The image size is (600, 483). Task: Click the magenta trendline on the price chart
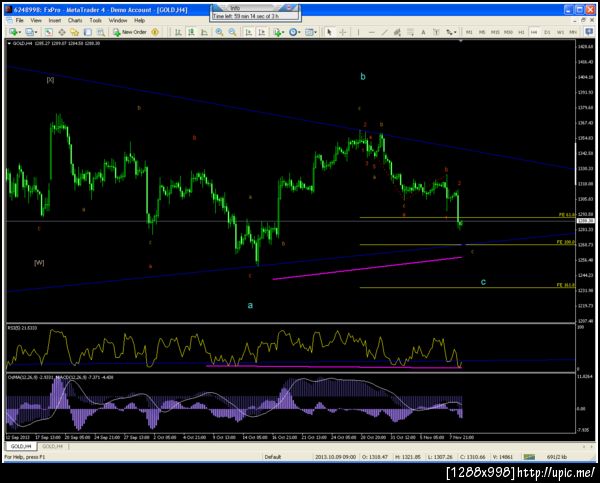[x=367, y=268]
